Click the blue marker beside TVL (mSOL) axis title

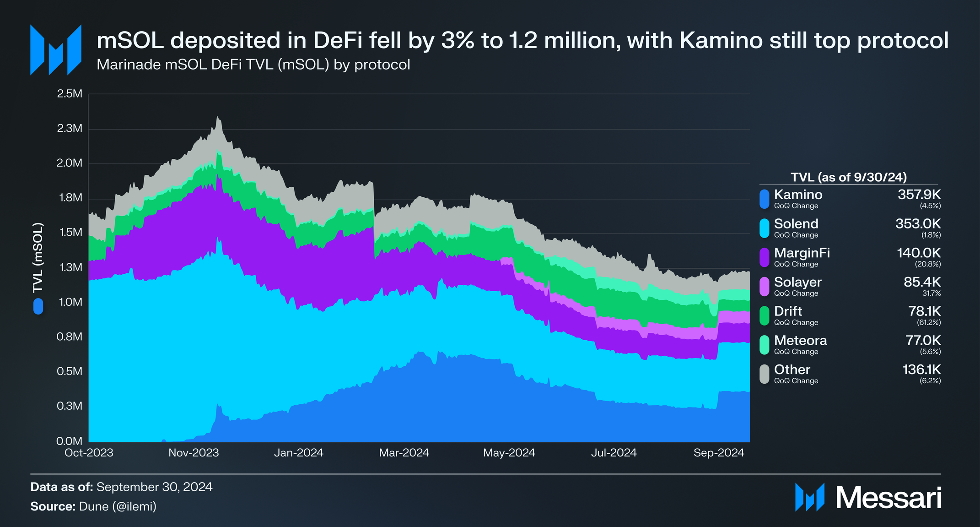(x=38, y=306)
